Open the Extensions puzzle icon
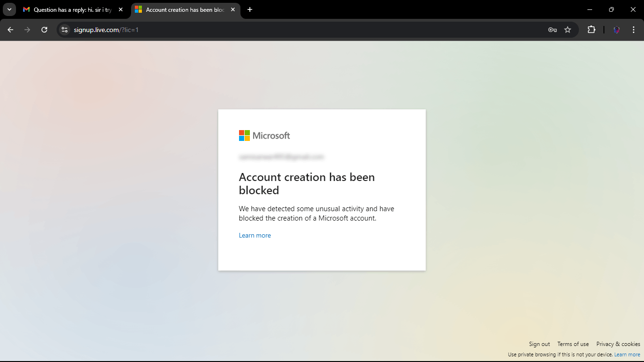644x362 pixels. point(591,30)
